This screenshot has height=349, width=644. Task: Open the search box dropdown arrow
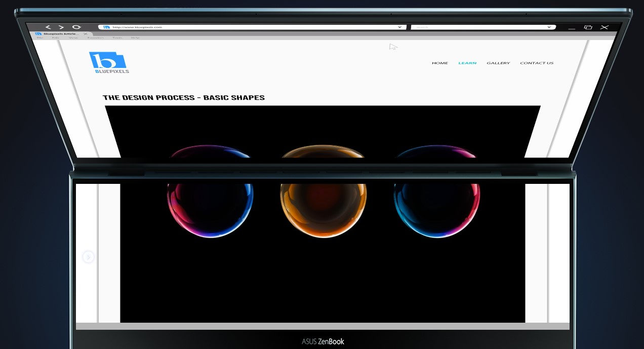click(x=549, y=27)
